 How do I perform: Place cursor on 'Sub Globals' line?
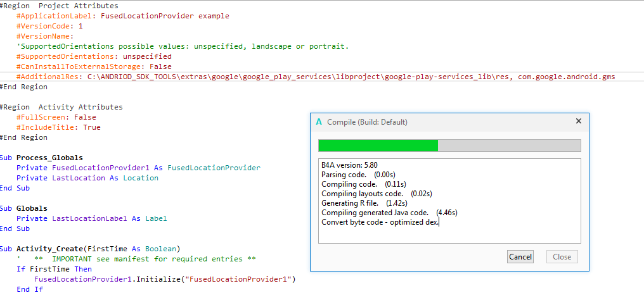[32, 208]
